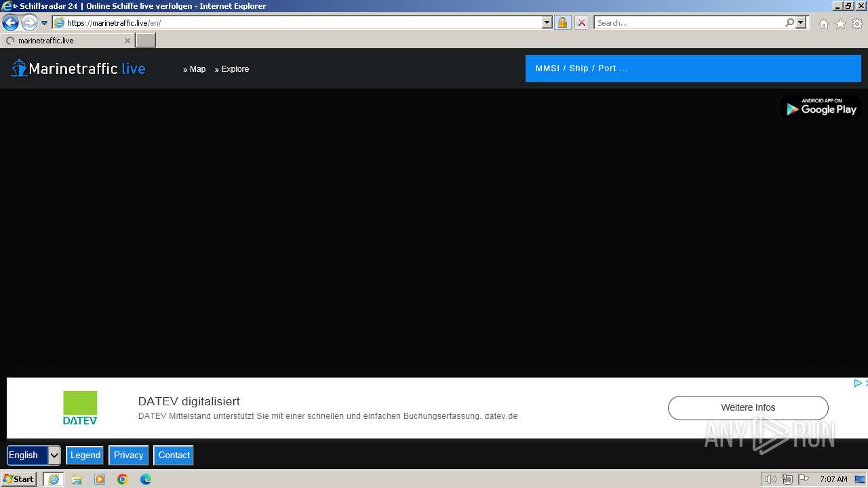The height and width of the screenshot is (488, 868).
Task: Click the Contact button
Action: coord(174,455)
